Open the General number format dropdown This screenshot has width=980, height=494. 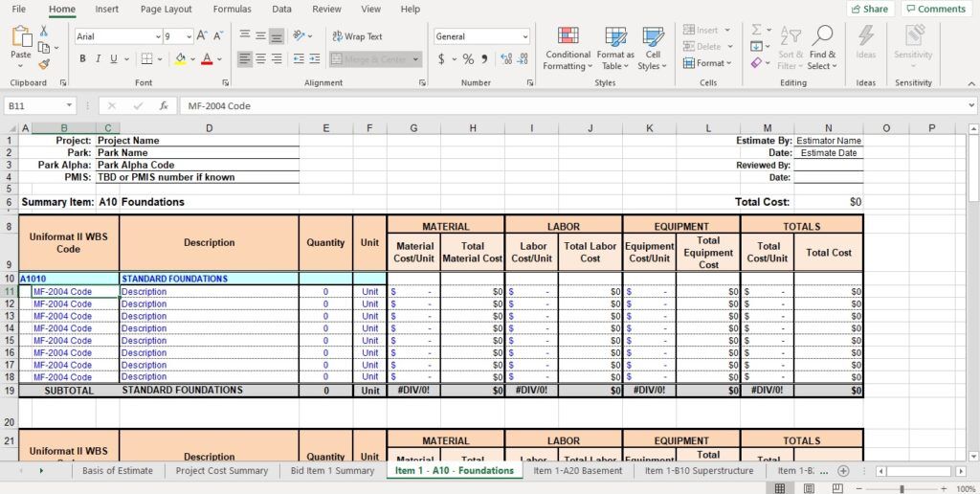(525, 36)
